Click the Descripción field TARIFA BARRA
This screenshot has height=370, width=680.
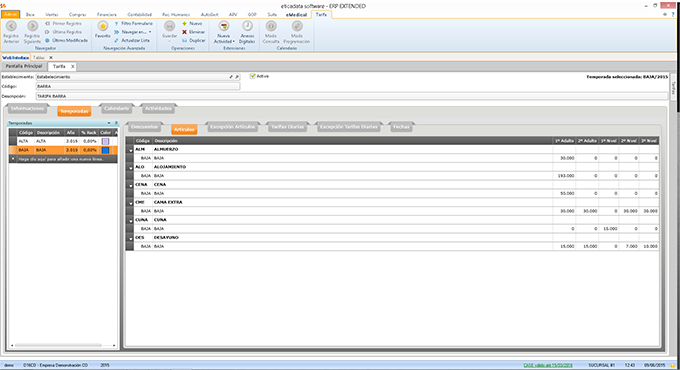point(351,96)
